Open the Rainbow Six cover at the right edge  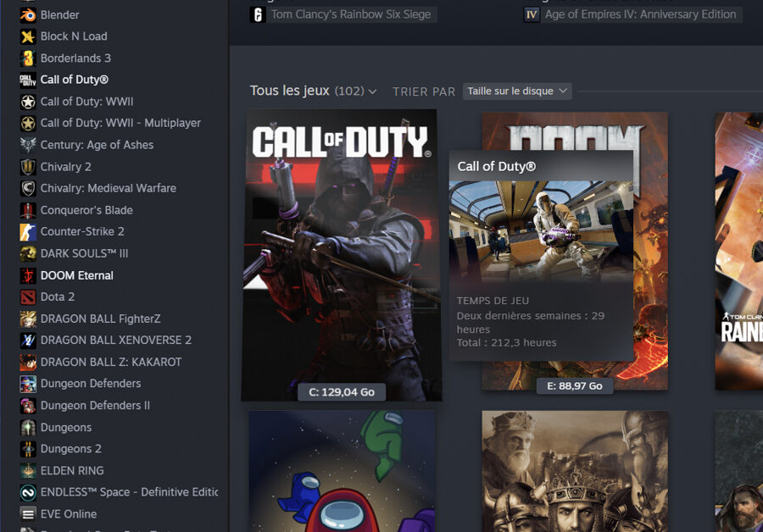tap(738, 251)
